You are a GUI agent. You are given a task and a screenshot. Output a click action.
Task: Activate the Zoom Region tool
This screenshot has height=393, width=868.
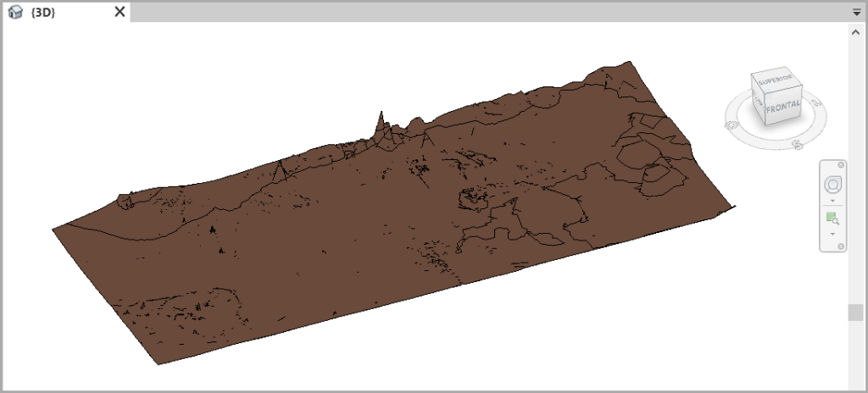pos(832,218)
